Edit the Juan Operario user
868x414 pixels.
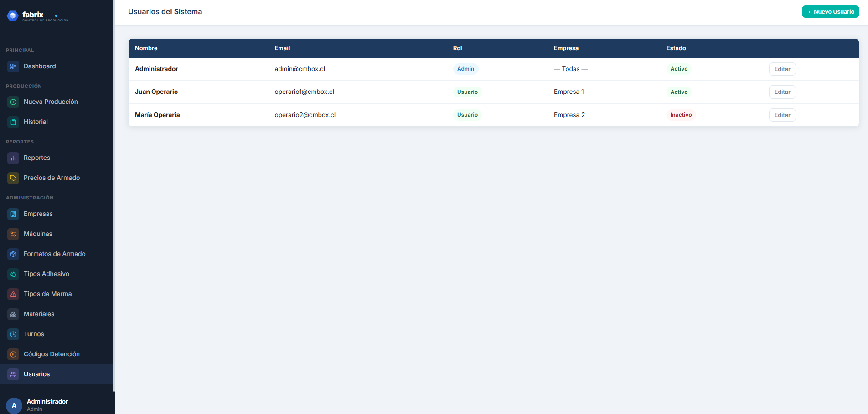(x=782, y=92)
